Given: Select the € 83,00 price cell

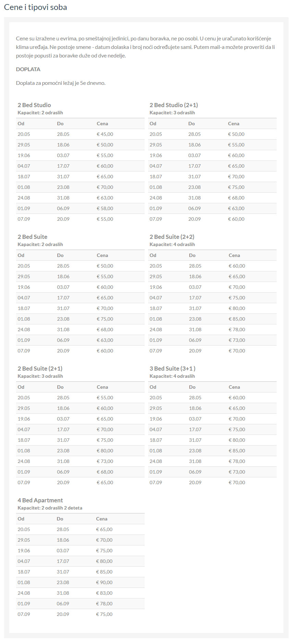Looking at the screenshot, I should coord(104,593).
